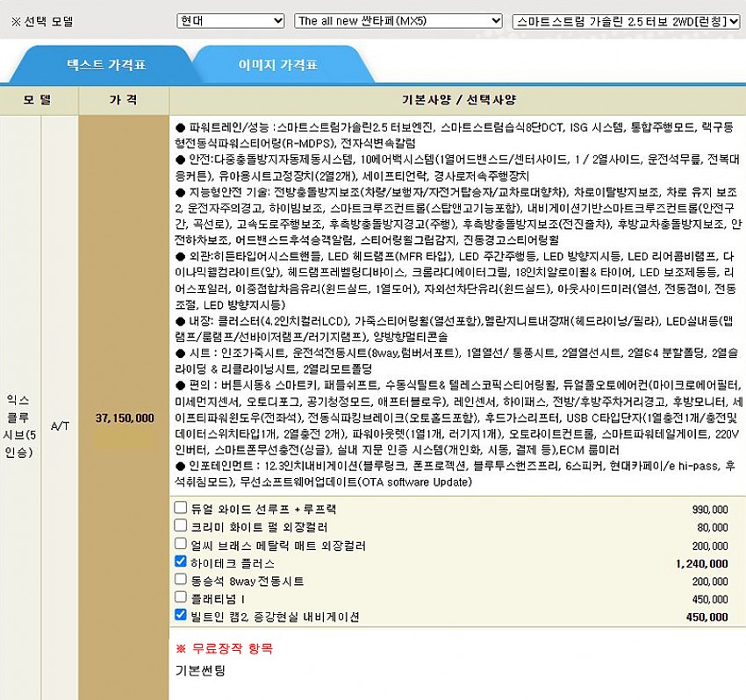Switch to the 이미지 가격표 tab

pyautogui.click(x=277, y=65)
